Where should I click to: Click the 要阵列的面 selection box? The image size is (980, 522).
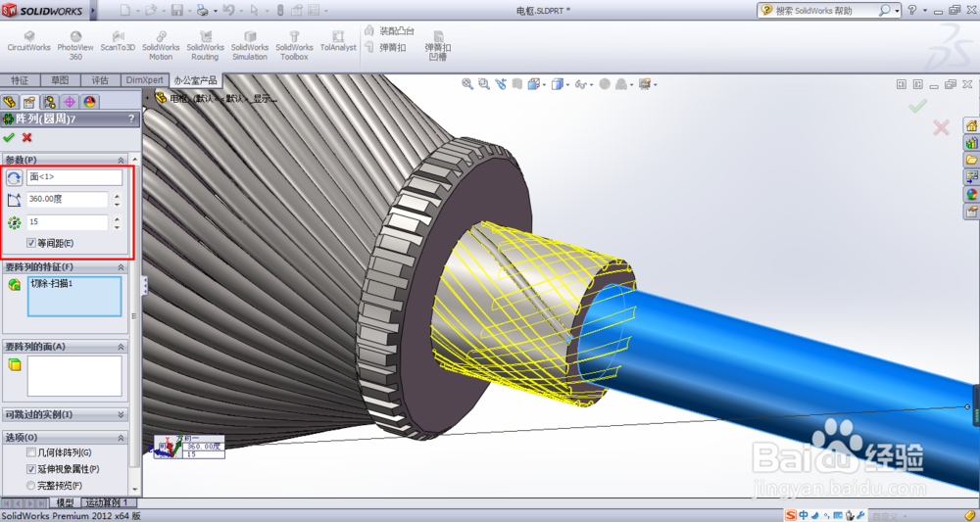(x=74, y=376)
